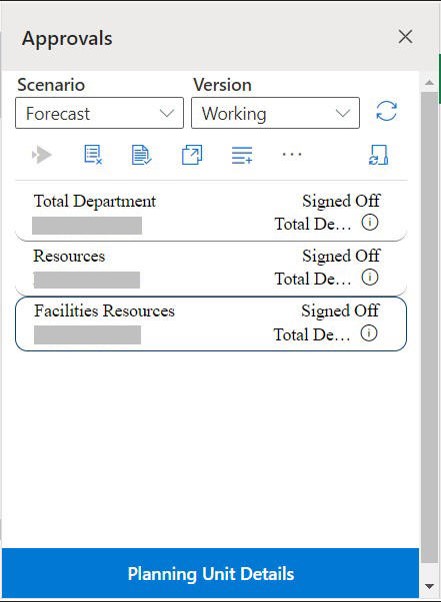441x602 pixels.
Task: Show info for Resources planning unit
Action: (370, 277)
